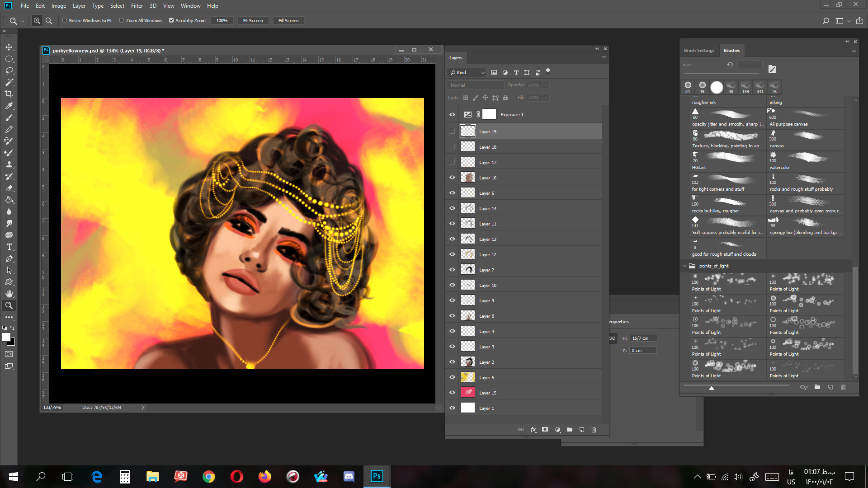Select the Lasso tool

point(9,71)
